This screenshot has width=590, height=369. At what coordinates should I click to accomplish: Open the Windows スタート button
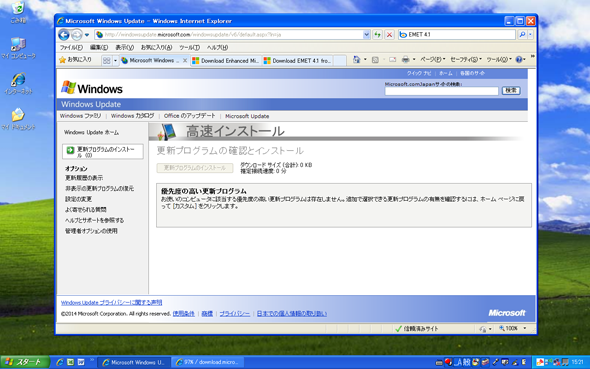coord(25,362)
